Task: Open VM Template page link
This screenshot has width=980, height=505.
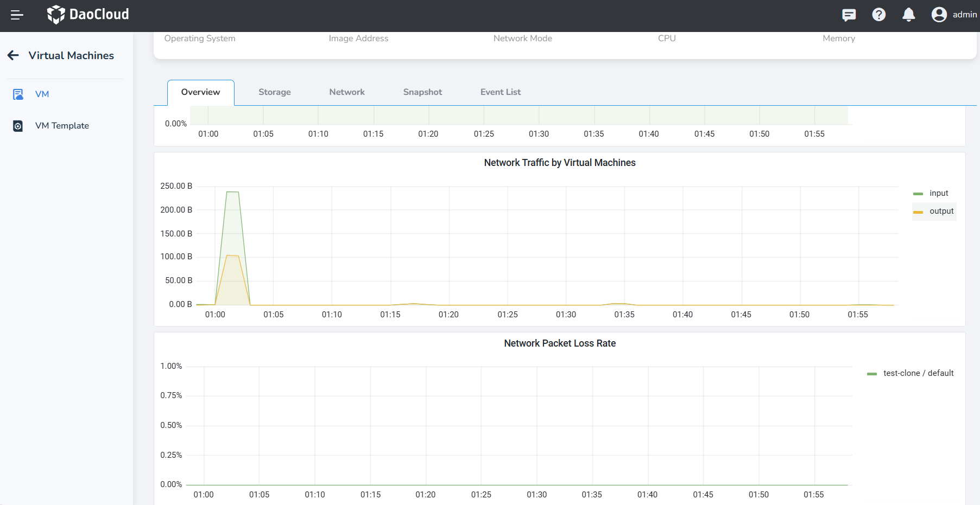Action: click(62, 126)
